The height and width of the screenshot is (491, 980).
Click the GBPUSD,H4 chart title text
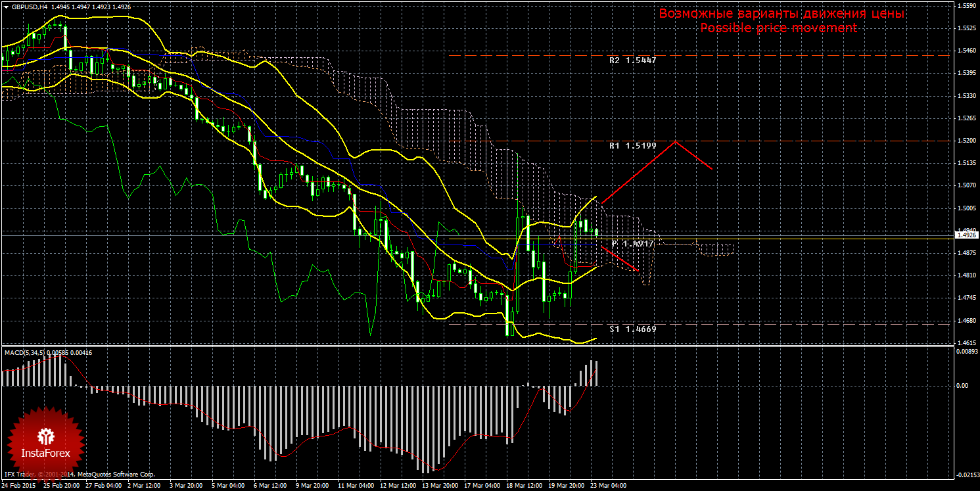[30, 6]
